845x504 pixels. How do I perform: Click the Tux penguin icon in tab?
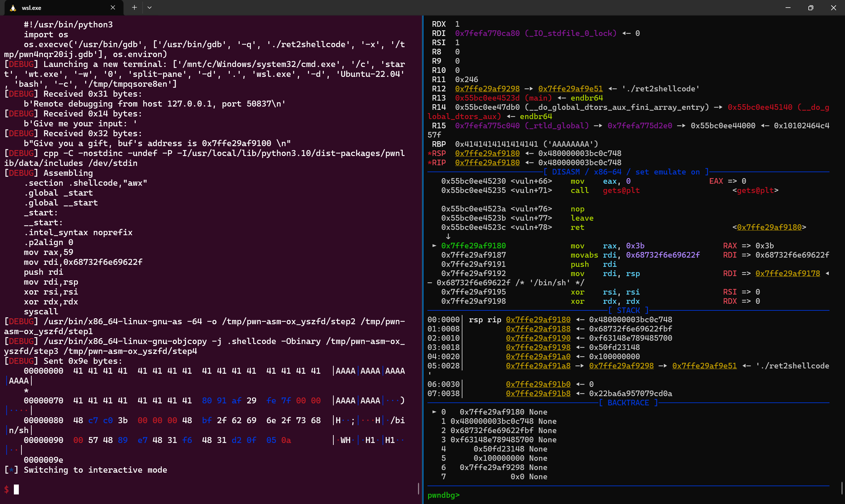click(x=13, y=8)
